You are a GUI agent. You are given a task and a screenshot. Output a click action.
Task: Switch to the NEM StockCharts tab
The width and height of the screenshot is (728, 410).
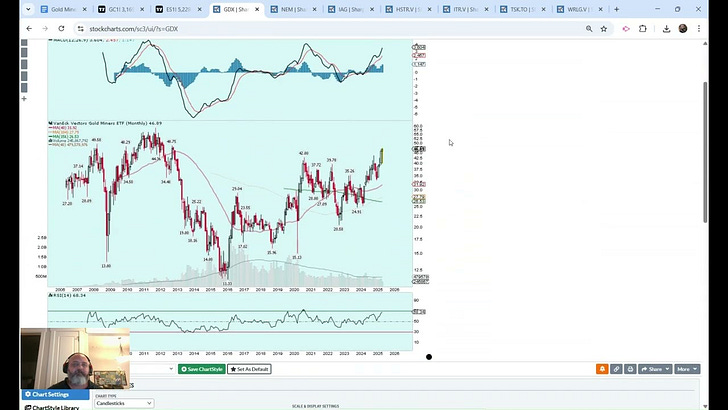(x=294, y=9)
